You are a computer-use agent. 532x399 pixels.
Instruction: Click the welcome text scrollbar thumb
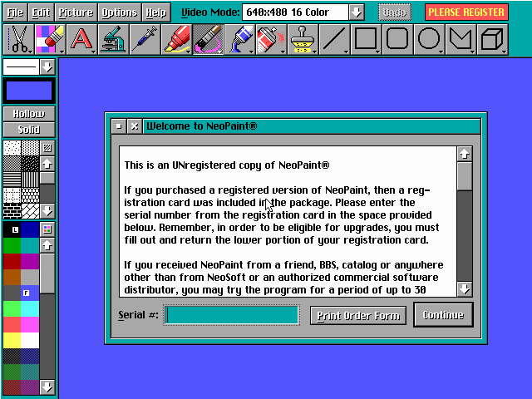[x=465, y=176]
